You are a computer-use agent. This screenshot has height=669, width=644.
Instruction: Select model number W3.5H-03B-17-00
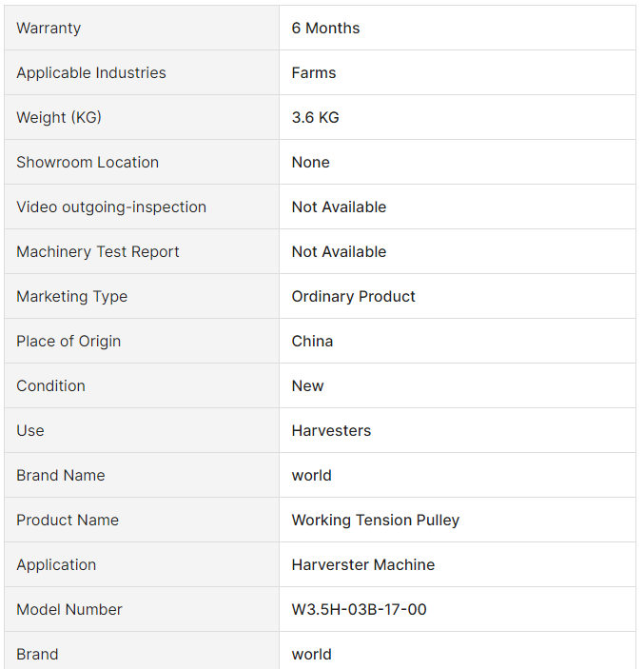click(359, 610)
